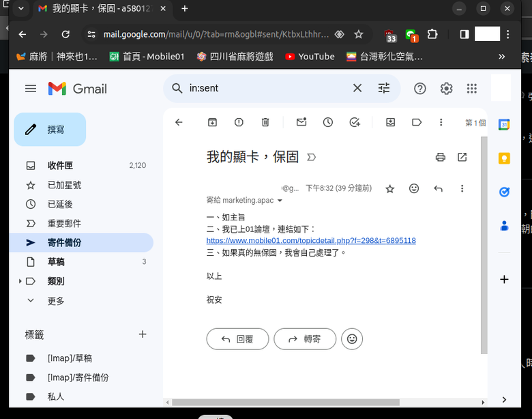Open the 收件匣 inbox folder
532x419 pixels.
click(81, 165)
